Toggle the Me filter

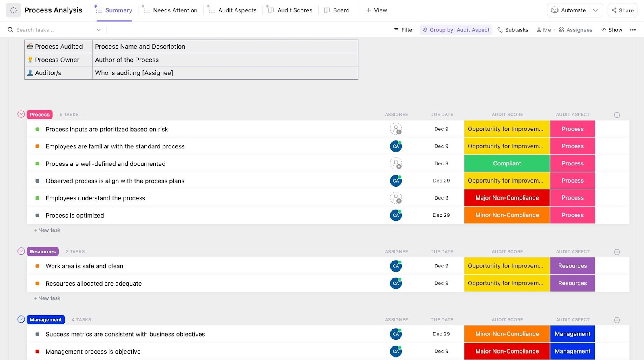point(543,30)
